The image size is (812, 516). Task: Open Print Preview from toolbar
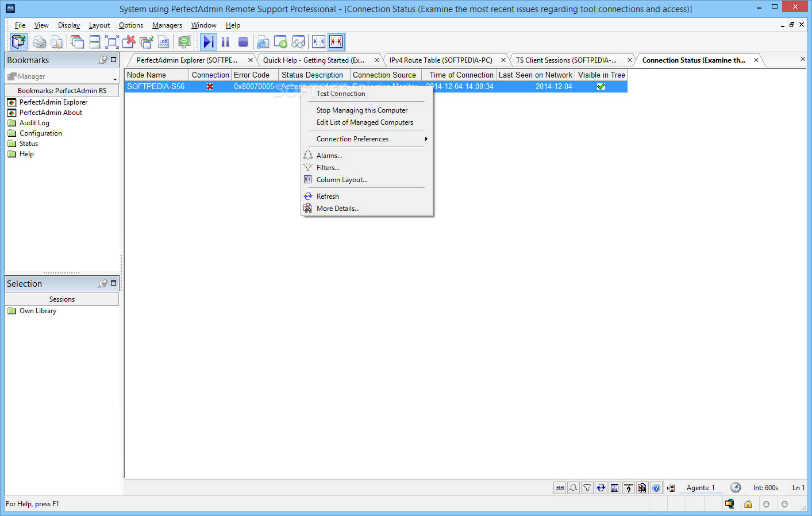(x=56, y=42)
